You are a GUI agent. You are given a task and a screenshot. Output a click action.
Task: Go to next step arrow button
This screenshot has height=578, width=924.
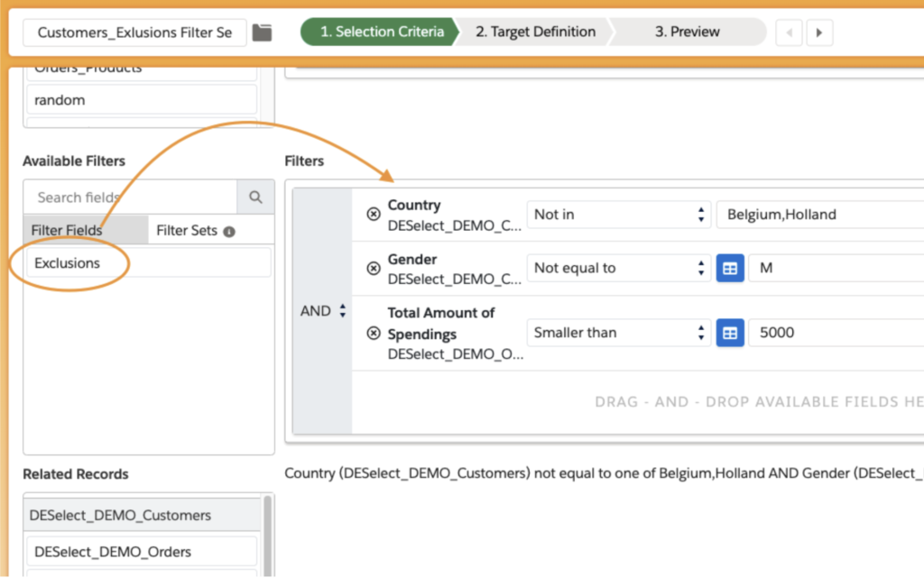[818, 32]
